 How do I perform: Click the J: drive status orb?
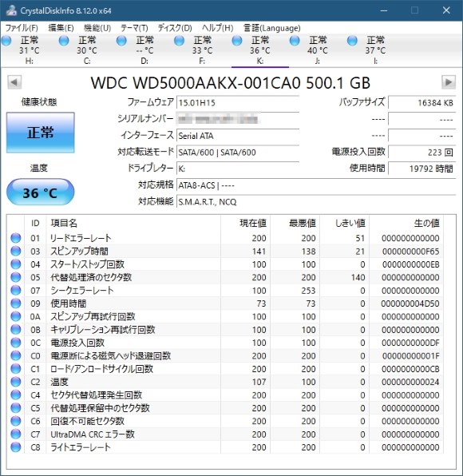tap(295, 41)
